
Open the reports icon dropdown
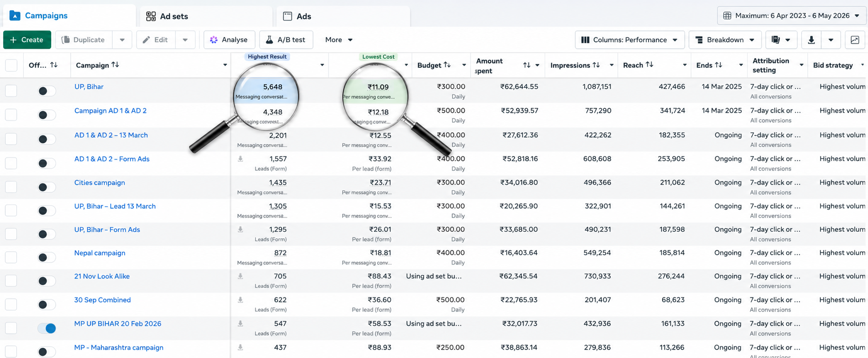(781, 40)
